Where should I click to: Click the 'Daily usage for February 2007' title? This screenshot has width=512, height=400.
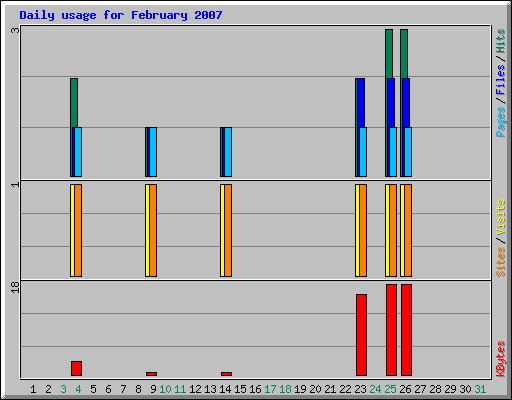coord(121,15)
